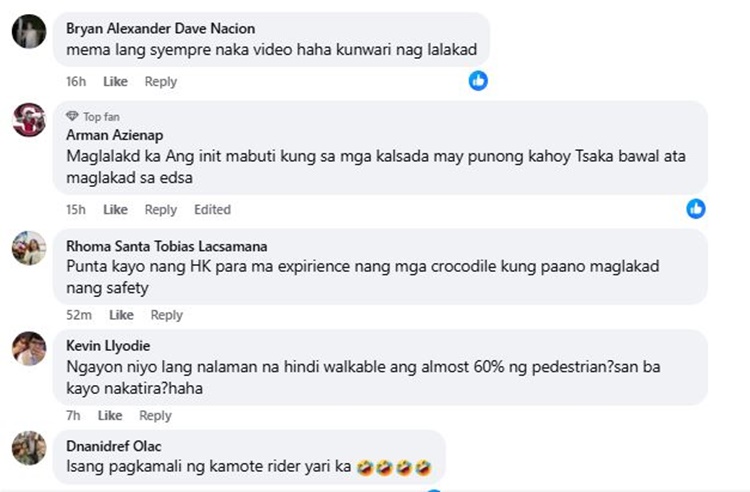
Task: Reply to Bryan Alexander Dave Nacion's comment
Action: click(160, 81)
